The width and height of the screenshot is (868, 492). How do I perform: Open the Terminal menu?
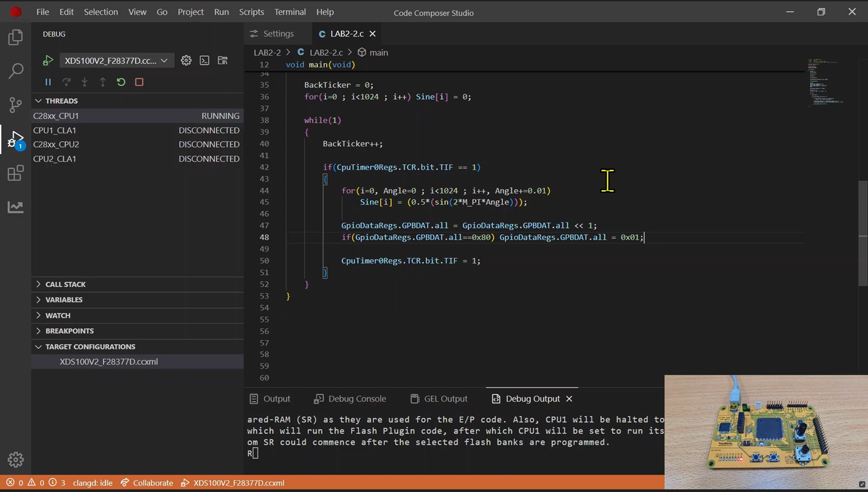[290, 12]
